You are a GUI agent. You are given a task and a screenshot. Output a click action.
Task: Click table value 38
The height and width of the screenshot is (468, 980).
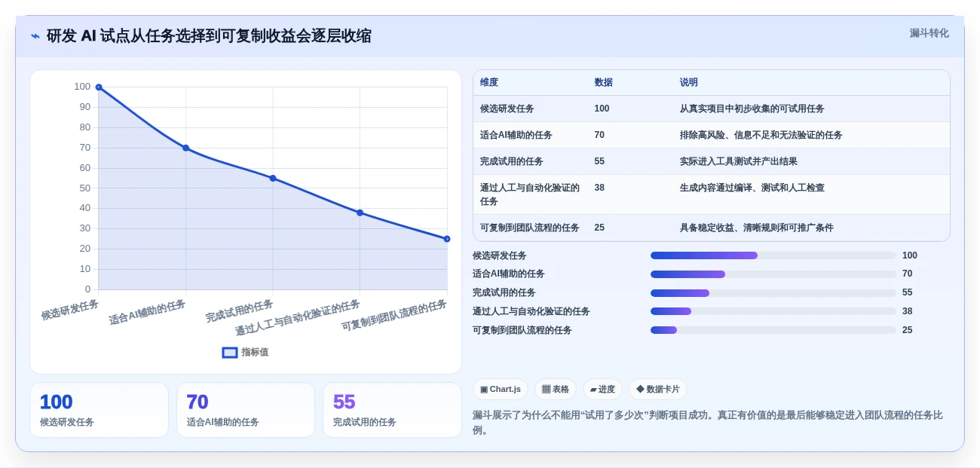pyautogui.click(x=599, y=188)
